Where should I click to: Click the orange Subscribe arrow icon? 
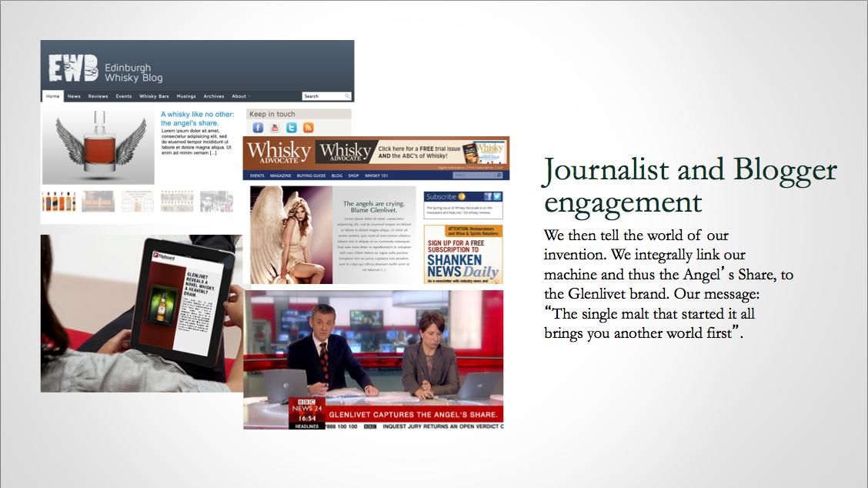tap(462, 196)
